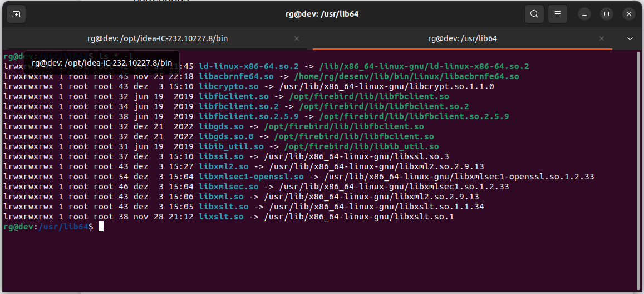Click the bottom prompt rg@dev:/usr/lib64$

pyautogui.click(x=48, y=227)
